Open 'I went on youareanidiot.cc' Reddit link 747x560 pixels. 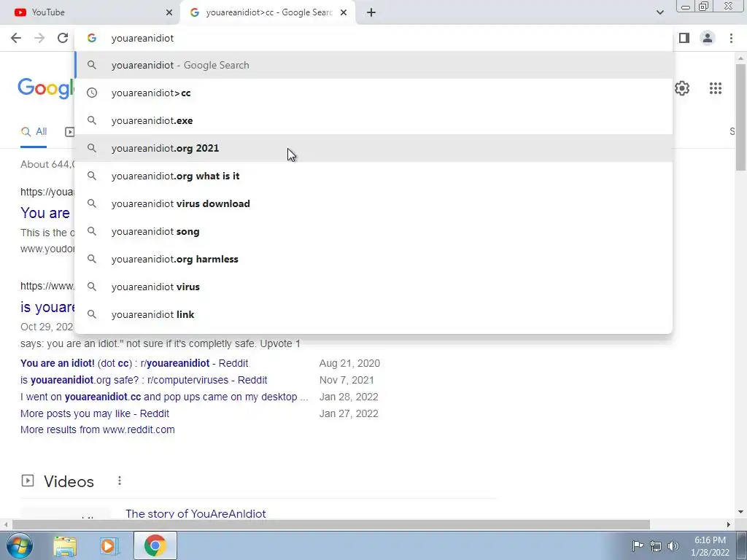tap(164, 397)
